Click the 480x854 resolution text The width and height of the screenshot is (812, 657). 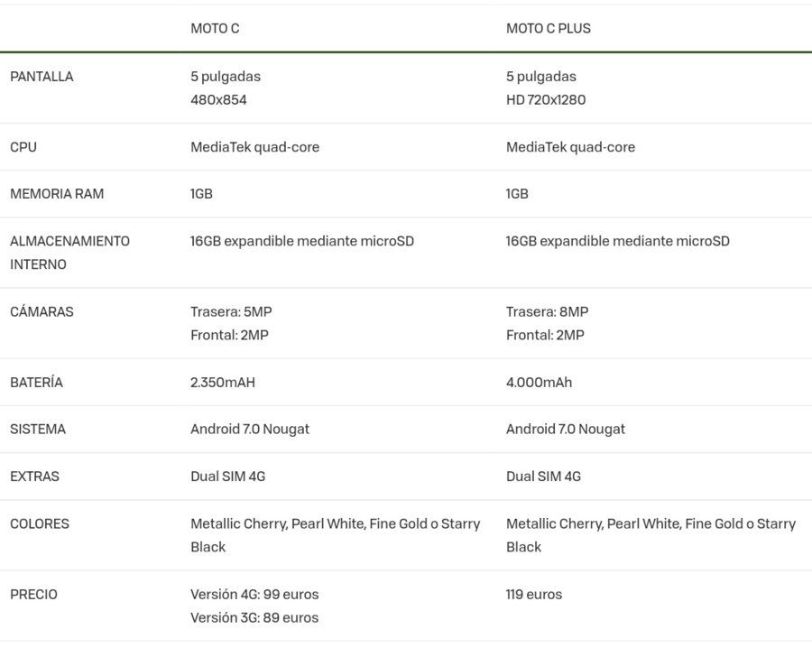coord(218,100)
